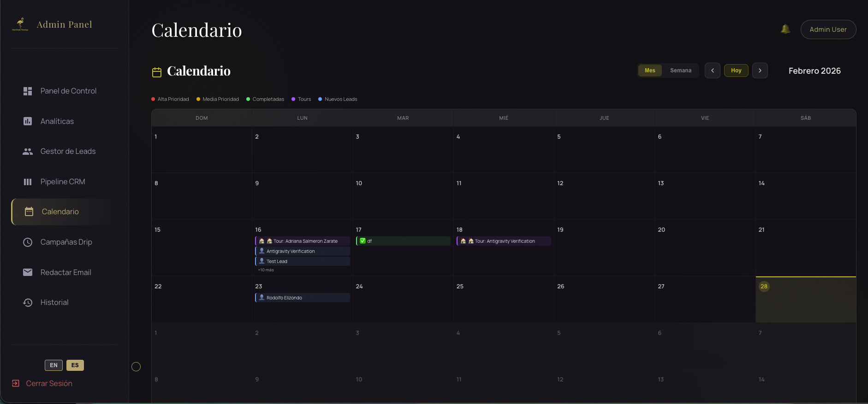Select day 20 of February
This screenshot has width=868, height=404.
[705, 248]
